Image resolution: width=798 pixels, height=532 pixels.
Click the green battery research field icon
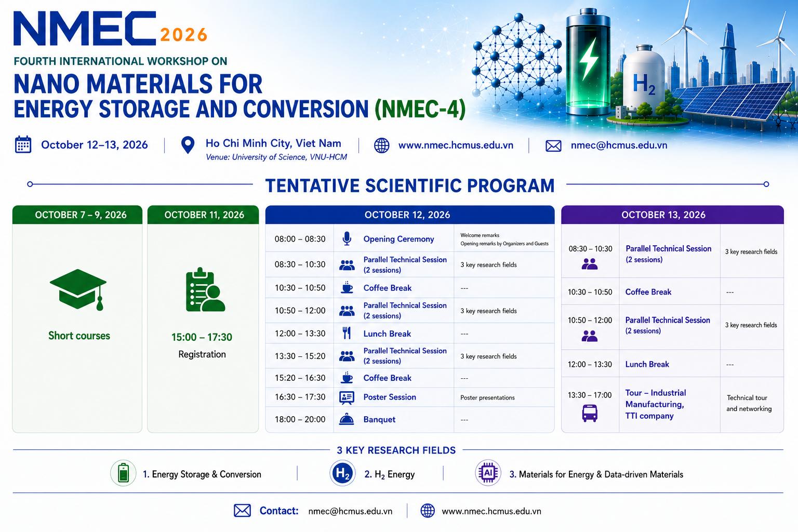pyautogui.click(x=123, y=473)
